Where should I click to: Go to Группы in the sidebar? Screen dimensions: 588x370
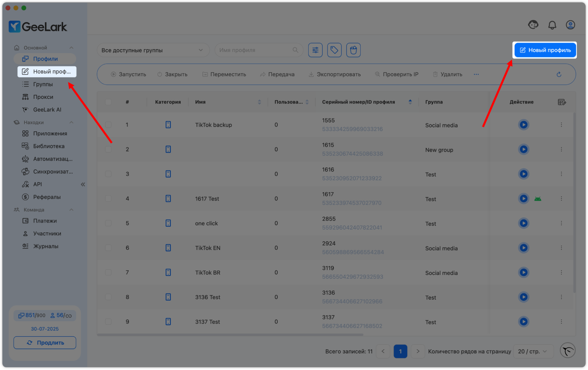click(43, 84)
